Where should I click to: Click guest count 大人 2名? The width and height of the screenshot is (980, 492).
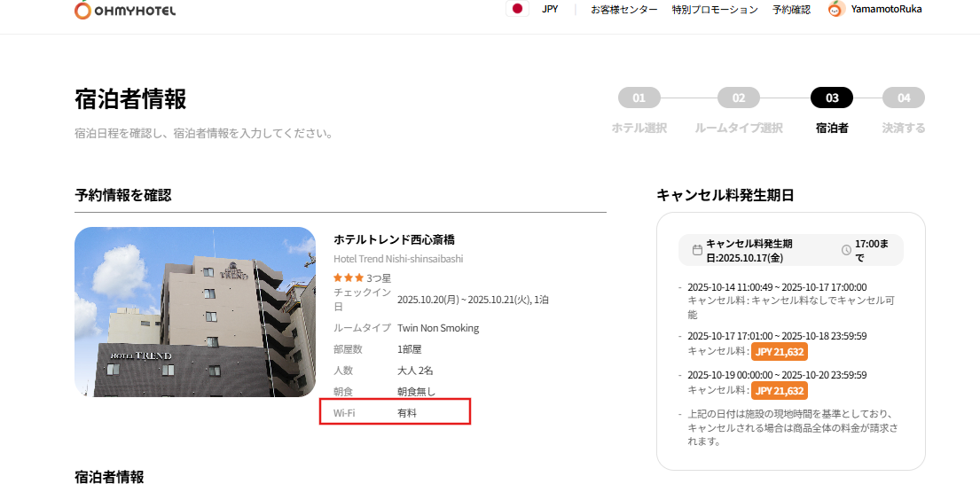click(x=415, y=371)
